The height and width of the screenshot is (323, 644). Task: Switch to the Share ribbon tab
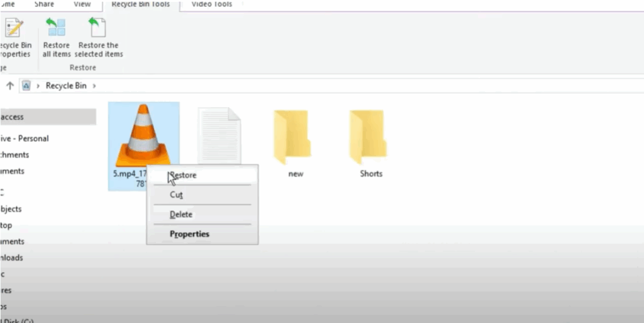pyautogui.click(x=44, y=4)
